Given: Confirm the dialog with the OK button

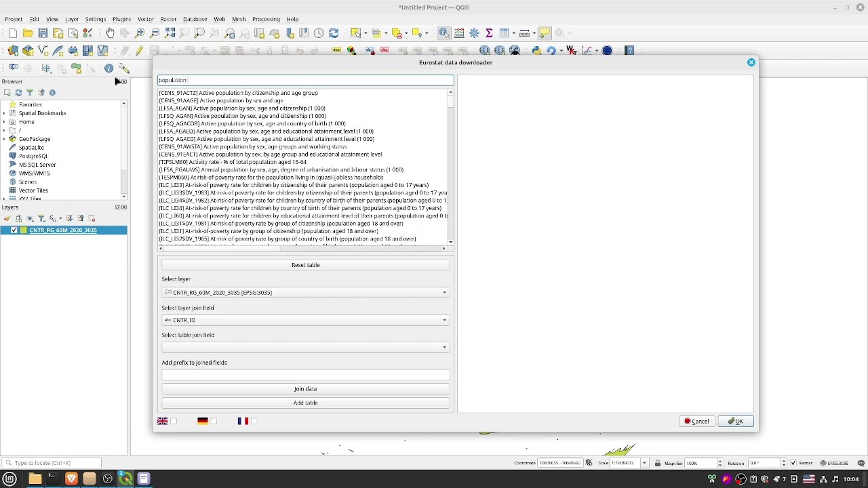Looking at the screenshot, I should point(735,421).
